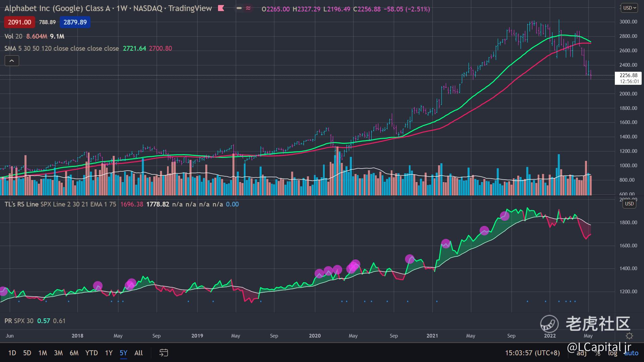Click the USD label on the RS pane
The image size is (644, 362).
pos(629,204)
